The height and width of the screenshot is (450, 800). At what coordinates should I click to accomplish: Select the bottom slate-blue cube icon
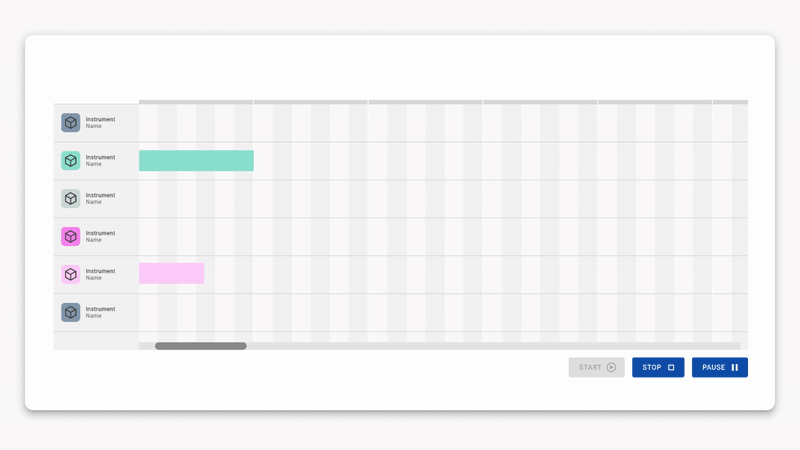pos(70,312)
